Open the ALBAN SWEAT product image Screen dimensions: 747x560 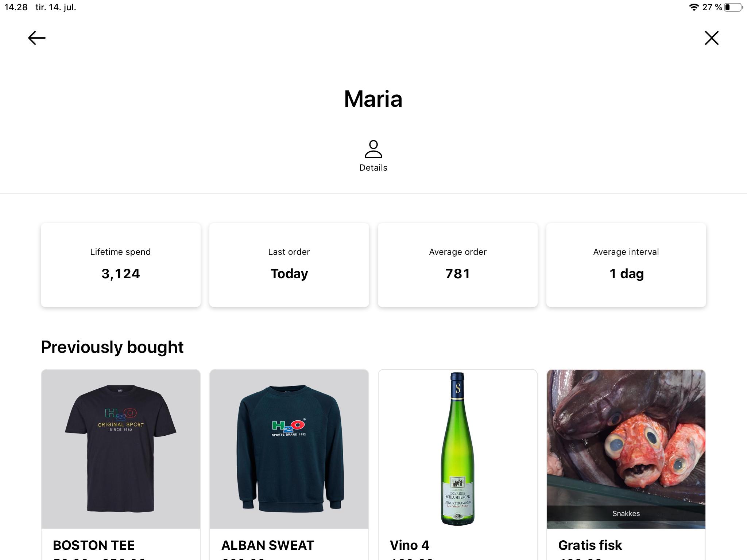click(x=289, y=449)
